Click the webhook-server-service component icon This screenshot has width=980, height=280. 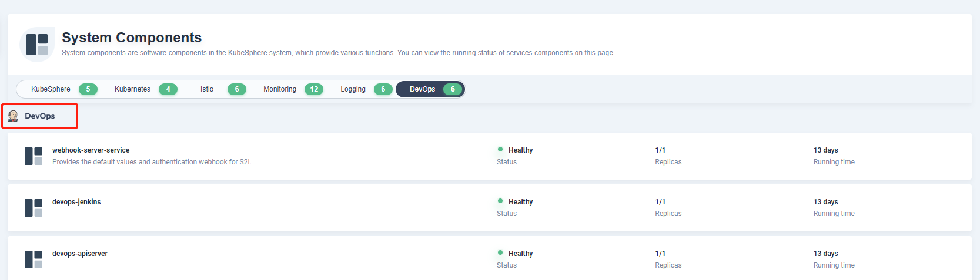[x=34, y=156]
